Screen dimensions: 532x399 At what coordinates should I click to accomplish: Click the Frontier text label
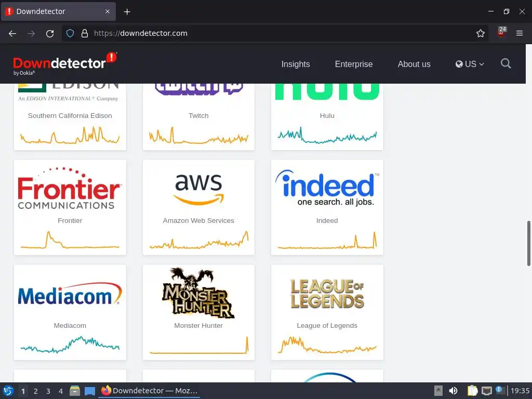(x=70, y=220)
